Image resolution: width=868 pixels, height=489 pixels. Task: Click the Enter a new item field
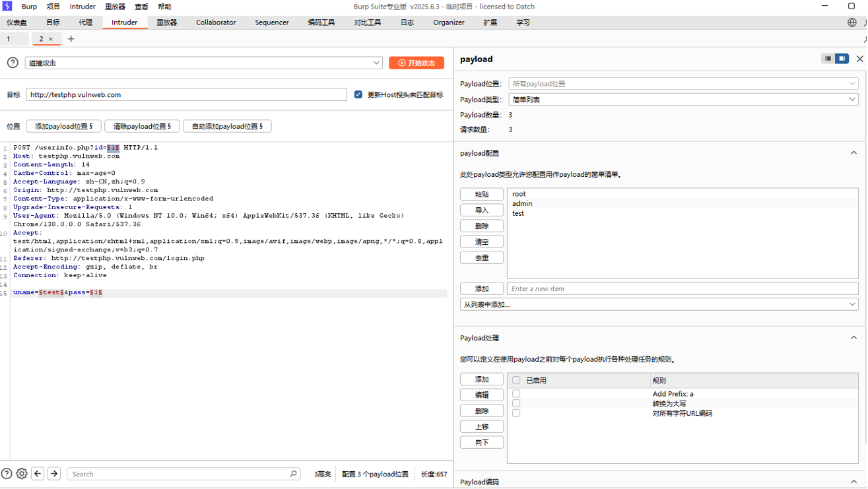click(x=683, y=288)
